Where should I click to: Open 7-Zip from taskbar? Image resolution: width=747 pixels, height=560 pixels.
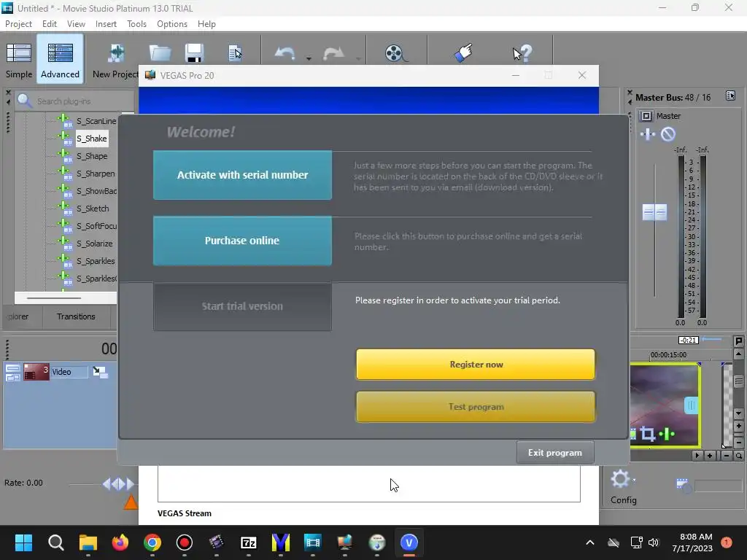249,542
